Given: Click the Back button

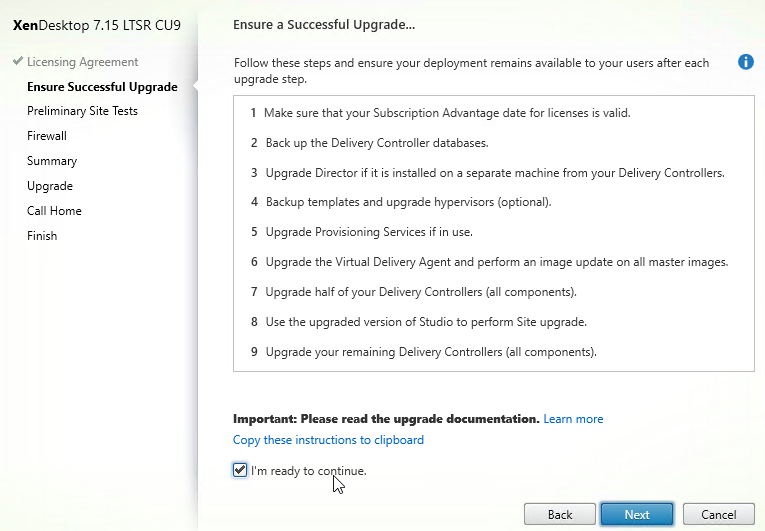Looking at the screenshot, I should (560, 514).
